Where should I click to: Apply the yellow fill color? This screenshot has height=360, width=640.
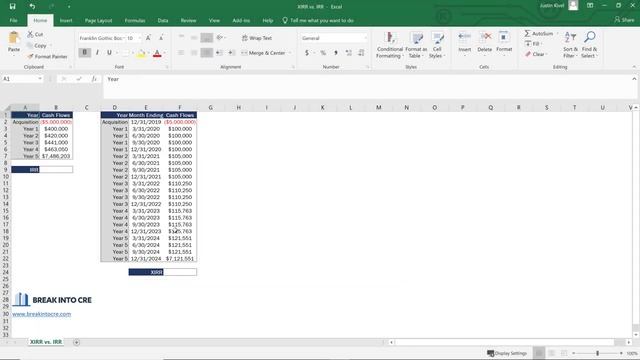(x=141, y=53)
